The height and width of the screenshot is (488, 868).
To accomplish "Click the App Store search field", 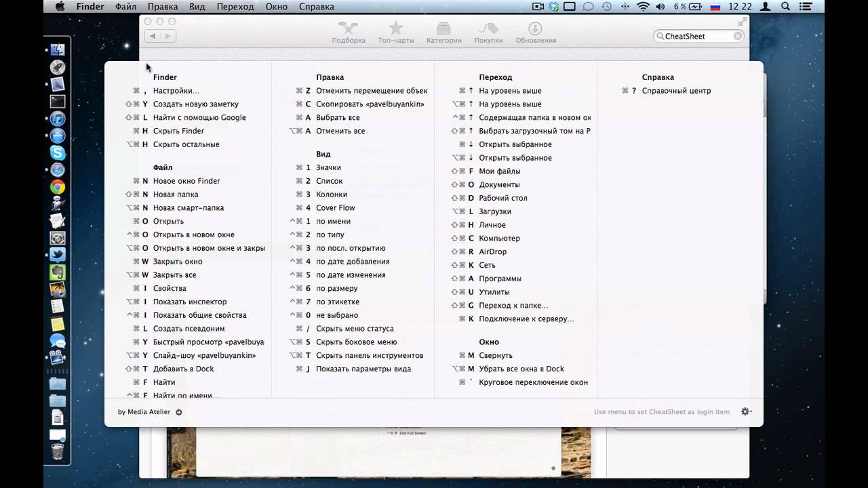I will pyautogui.click(x=698, y=36).
